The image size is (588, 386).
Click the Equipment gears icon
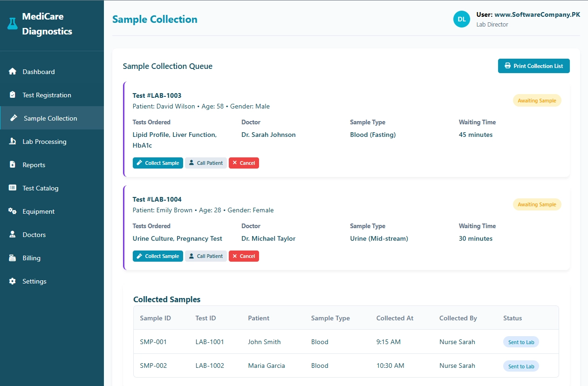pos(13,211)
